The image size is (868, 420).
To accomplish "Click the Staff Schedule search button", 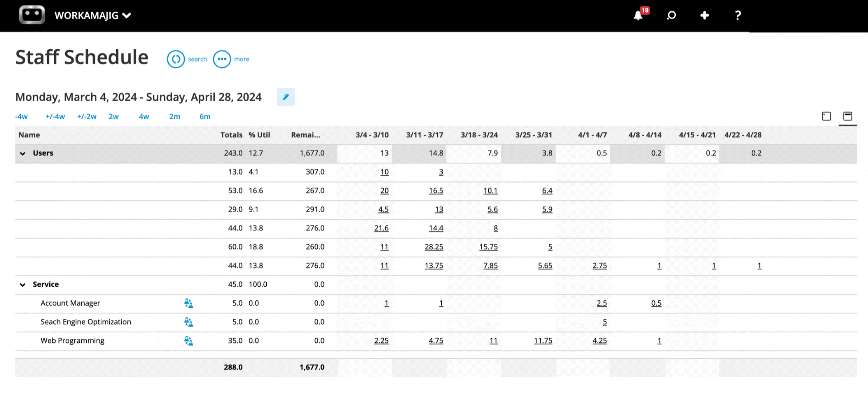I will coord(176,59).
